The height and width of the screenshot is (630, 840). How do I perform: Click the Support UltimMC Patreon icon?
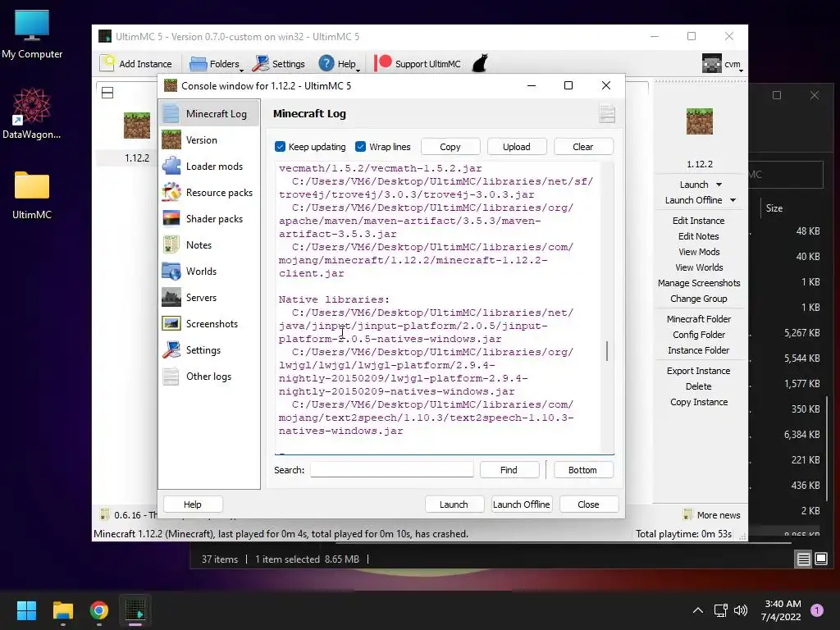click(x=382, y=63)
